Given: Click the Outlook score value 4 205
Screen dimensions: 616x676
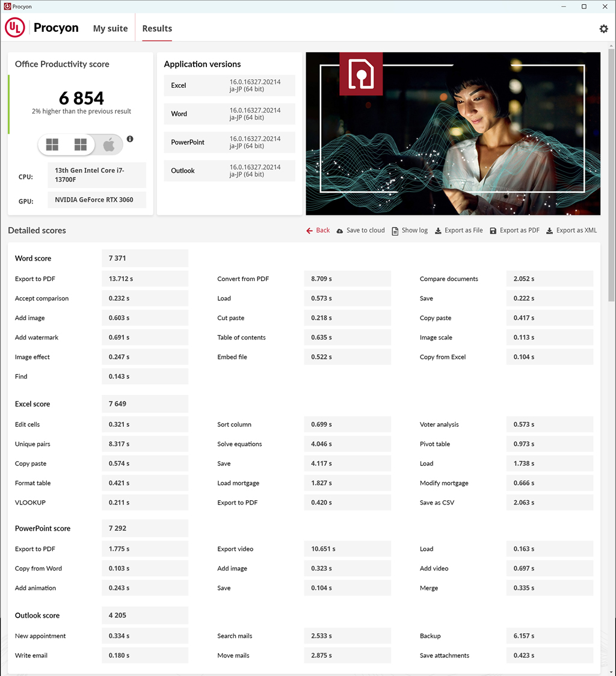Looking at the screenshot, I should (145, 615).
